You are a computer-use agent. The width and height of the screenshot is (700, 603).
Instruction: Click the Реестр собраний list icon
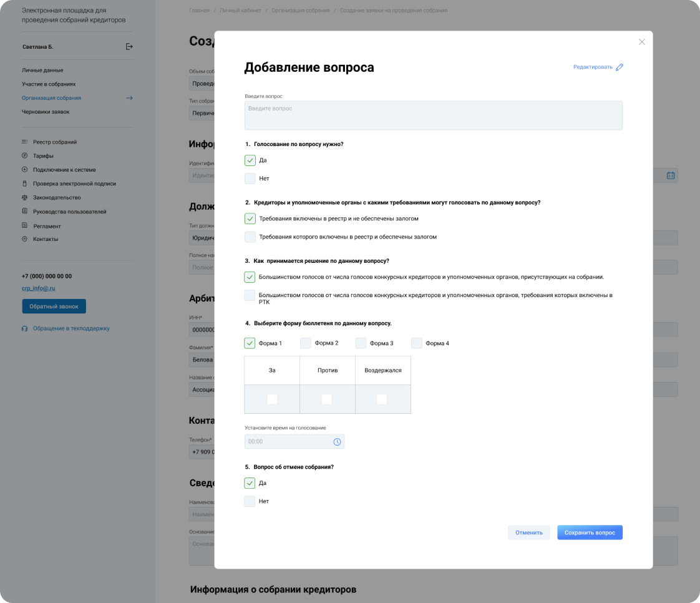(x=25, y=142)
